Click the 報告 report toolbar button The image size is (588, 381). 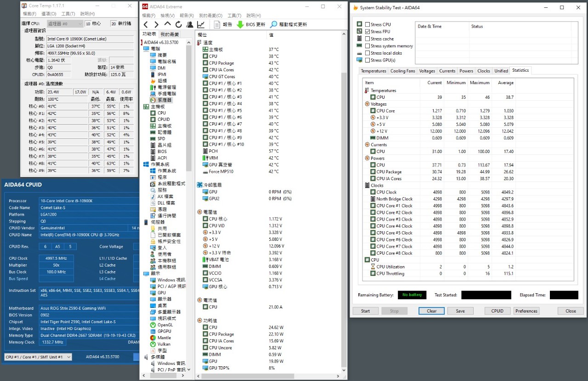coord(223,24)
